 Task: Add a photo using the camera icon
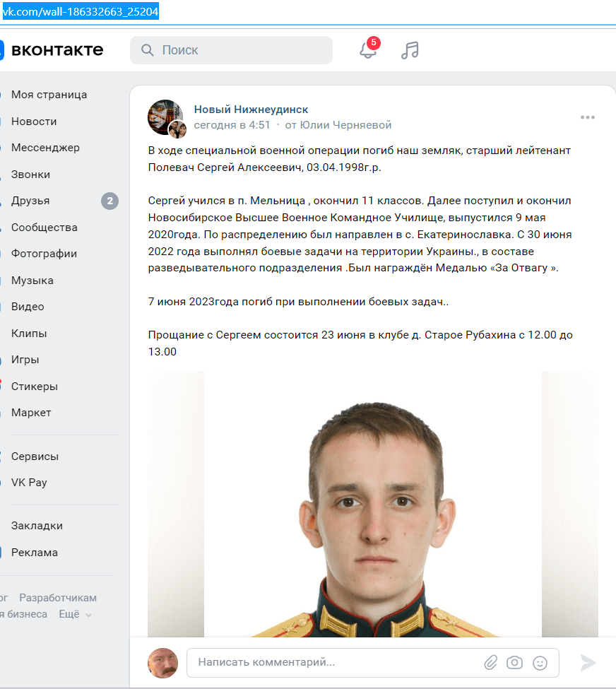pyautogui.click(x=514, y=662)
